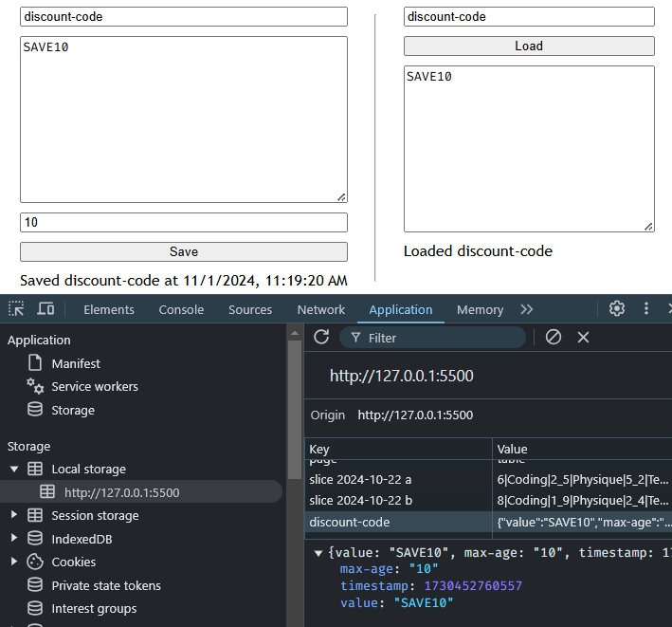Open the Memory tab
The width and height of the screenshot is (672, 627).
480,309
